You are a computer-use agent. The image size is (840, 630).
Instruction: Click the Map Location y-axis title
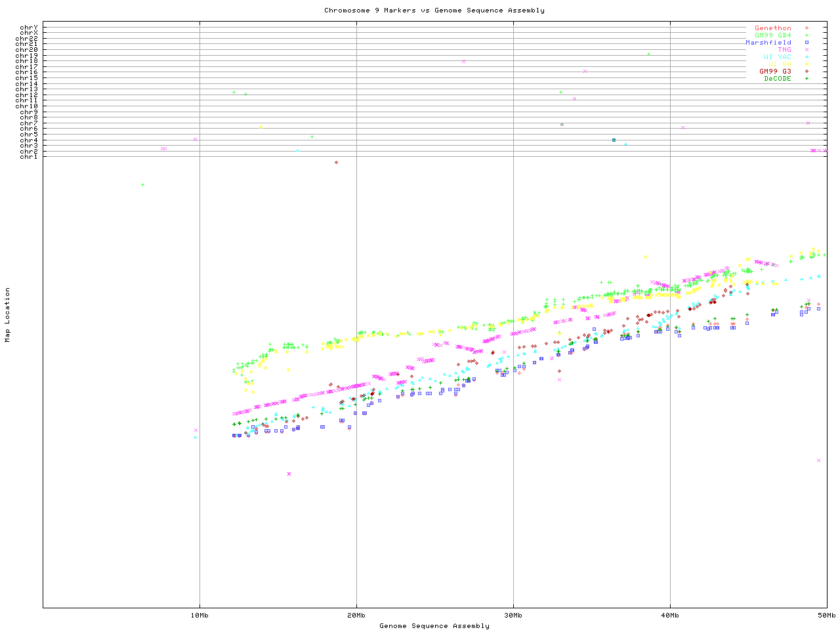[7, 315]
